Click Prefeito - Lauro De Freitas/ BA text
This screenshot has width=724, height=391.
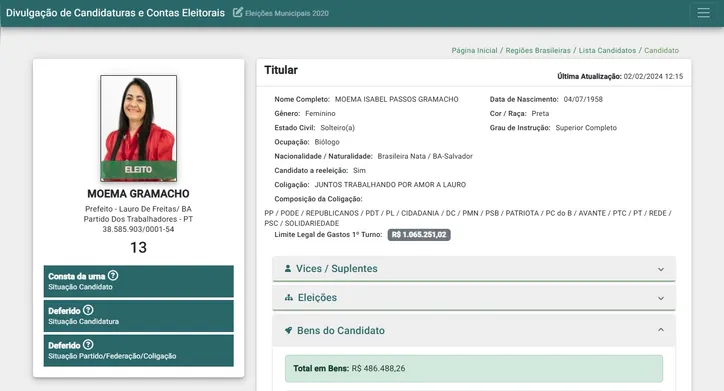point(138,209)
